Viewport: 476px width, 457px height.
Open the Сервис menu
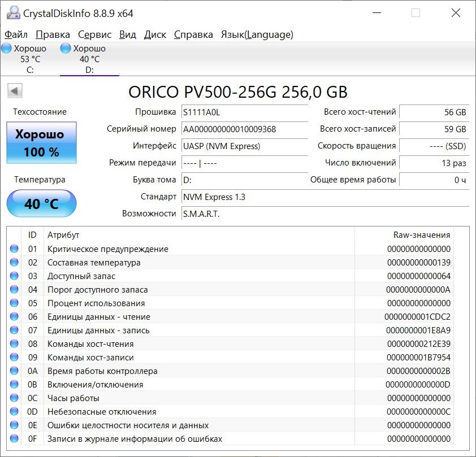point(95,34)
